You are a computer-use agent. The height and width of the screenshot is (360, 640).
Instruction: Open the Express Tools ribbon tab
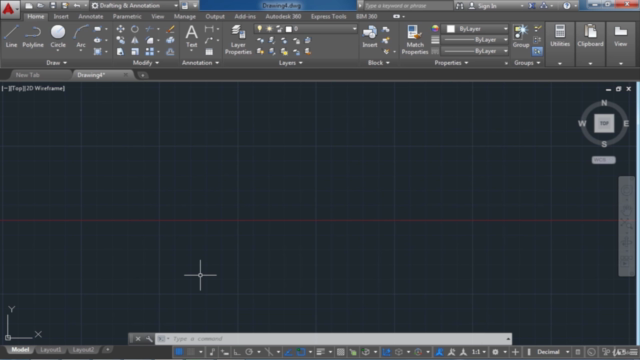pos(329,17)
